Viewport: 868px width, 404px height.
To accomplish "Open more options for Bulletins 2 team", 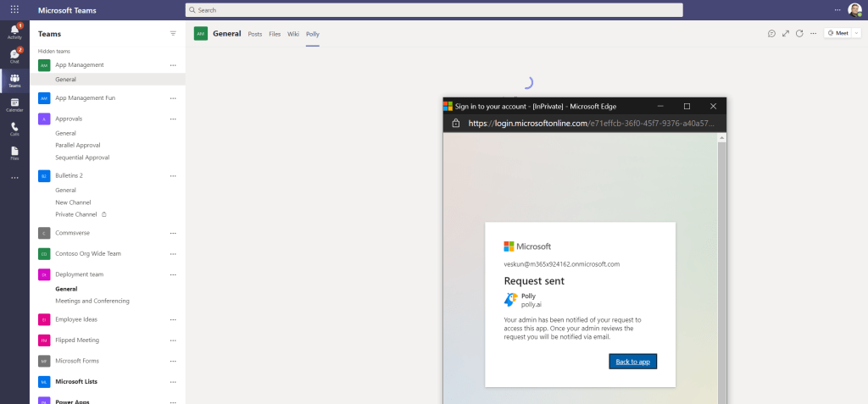I will tap(173, 176).
